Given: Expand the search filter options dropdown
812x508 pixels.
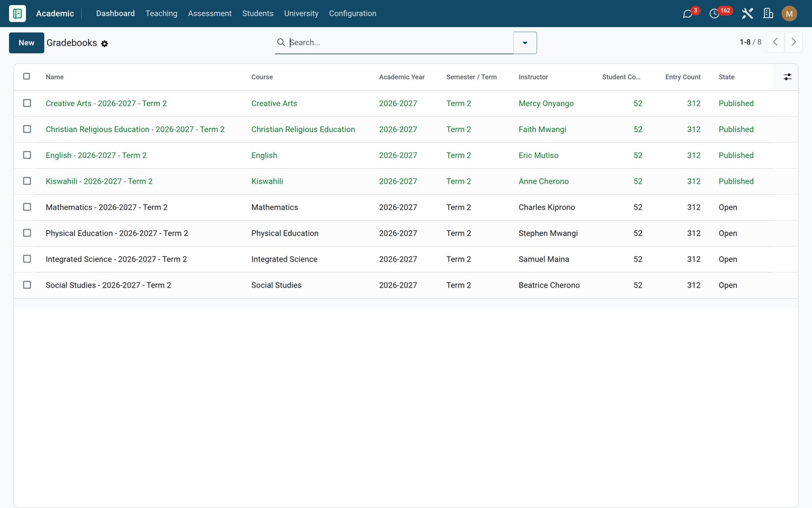Looking at the screenshot, I should (525, 43).
